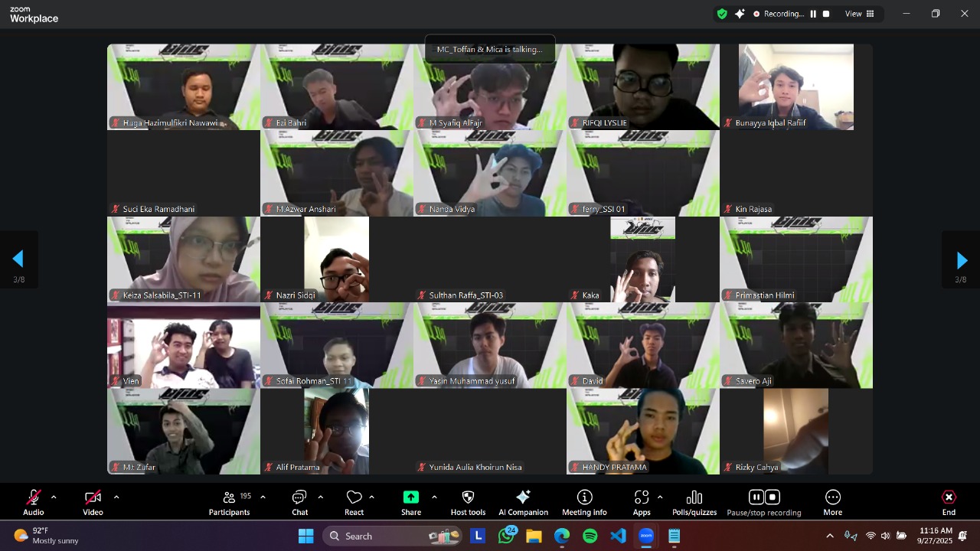Open the Host tools menu

point(467,503)
